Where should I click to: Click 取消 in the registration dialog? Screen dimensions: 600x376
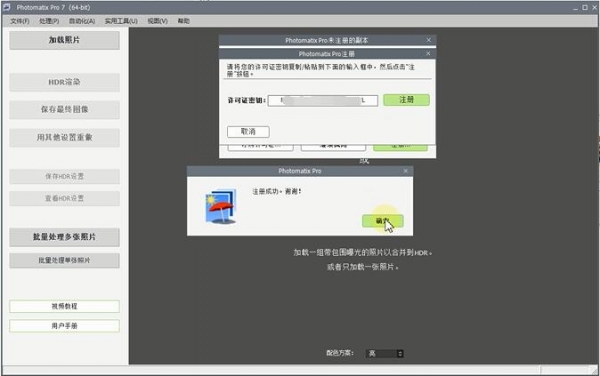(x=248, y=132)
